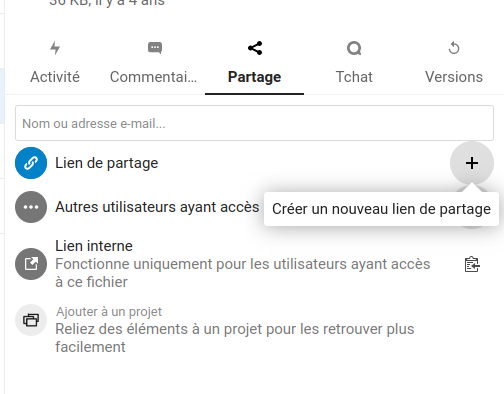Click the name or e-mail address field
The width and height of the screenshot is (504, 394).
254,123
